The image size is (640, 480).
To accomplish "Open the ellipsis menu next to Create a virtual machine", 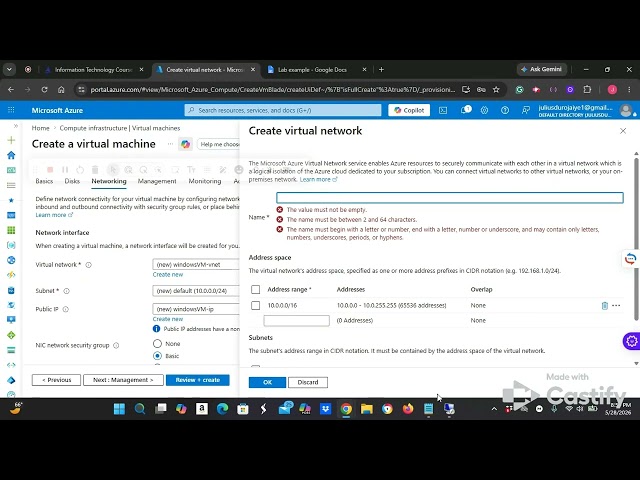I will click(170, 144).
